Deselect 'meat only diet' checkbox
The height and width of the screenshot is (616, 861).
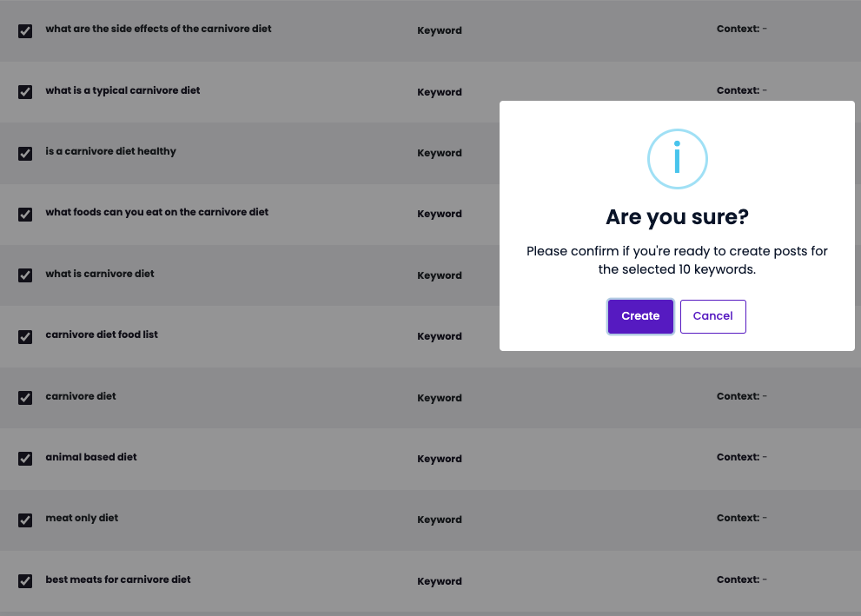pyautogui.click(x=25, y=520)
